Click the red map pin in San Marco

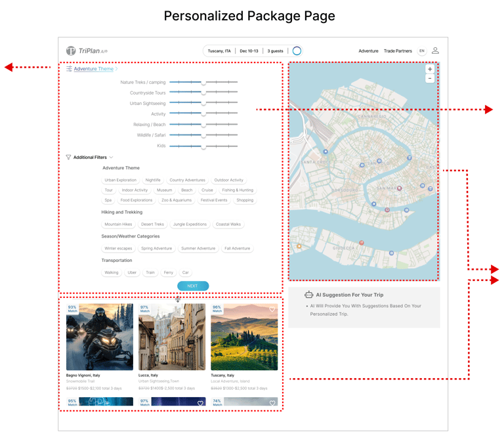(x=400, y=188)
